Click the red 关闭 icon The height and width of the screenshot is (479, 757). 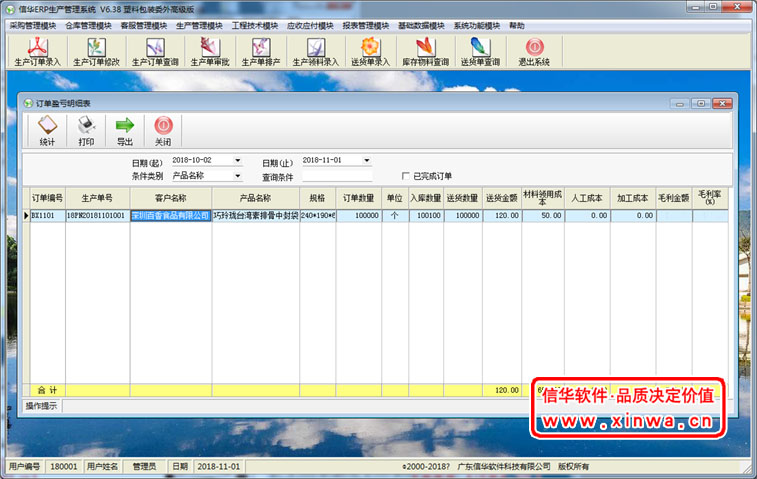[x=163, y=131]
